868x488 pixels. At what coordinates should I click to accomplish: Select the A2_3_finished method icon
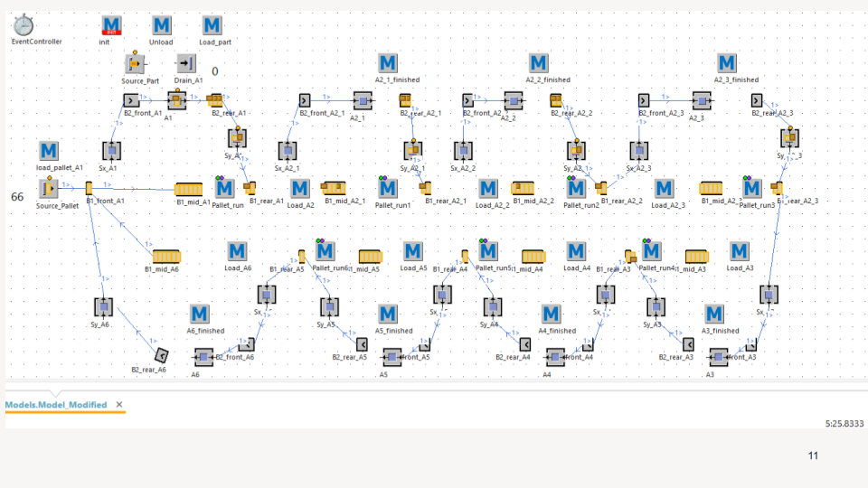(x=727, y=63)
